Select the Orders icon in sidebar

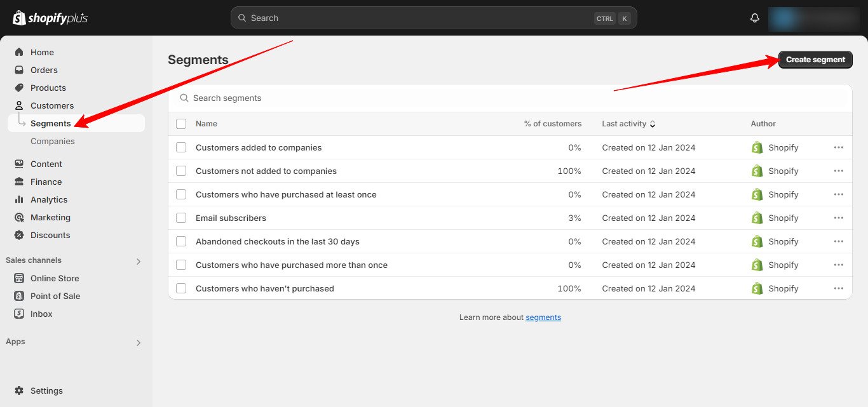(x=20, y=70)
